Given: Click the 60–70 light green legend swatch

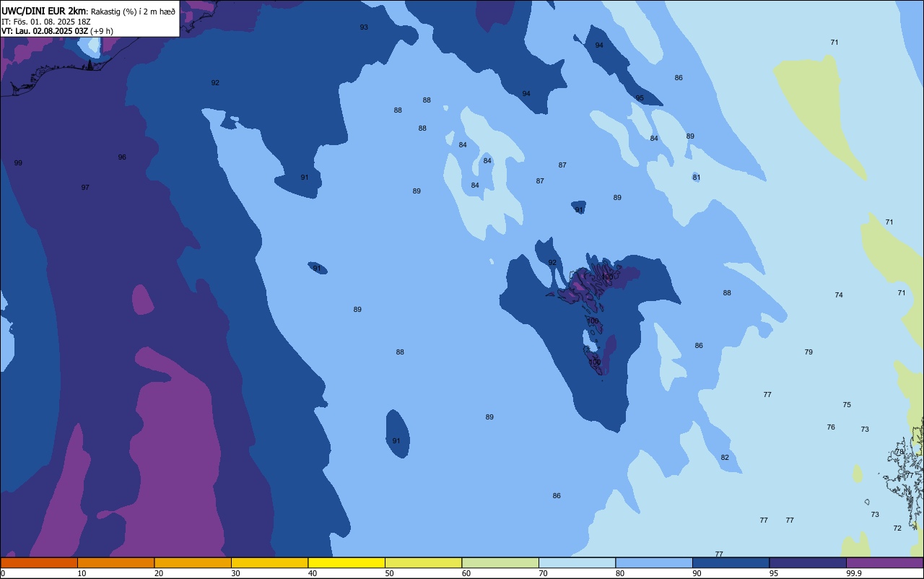Looking at the screenshot, I should [500, 562].
